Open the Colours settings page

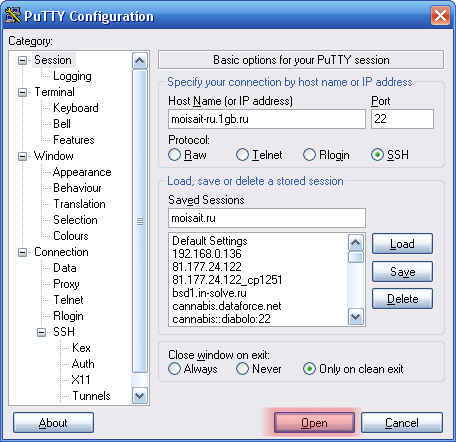(x=71, y=236)
